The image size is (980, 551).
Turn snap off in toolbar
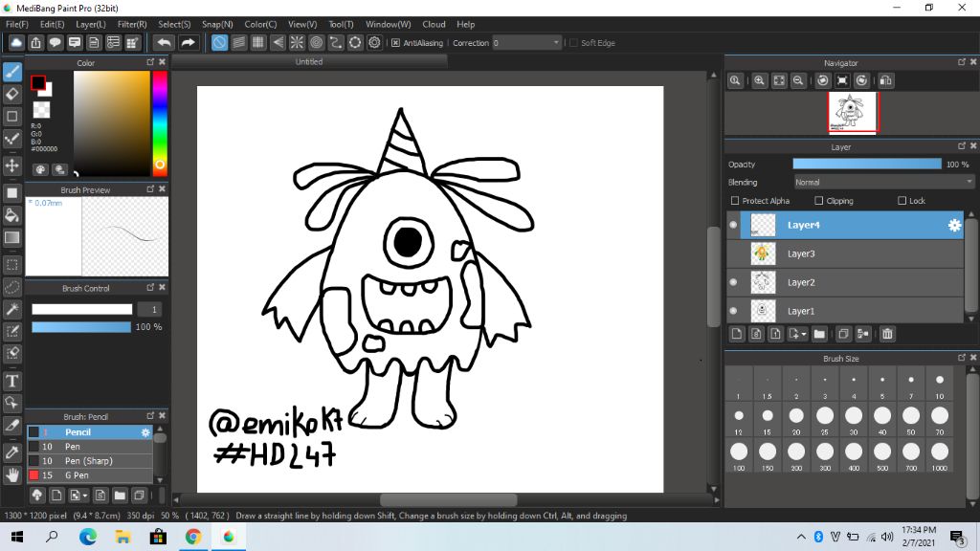click(219, 42)
